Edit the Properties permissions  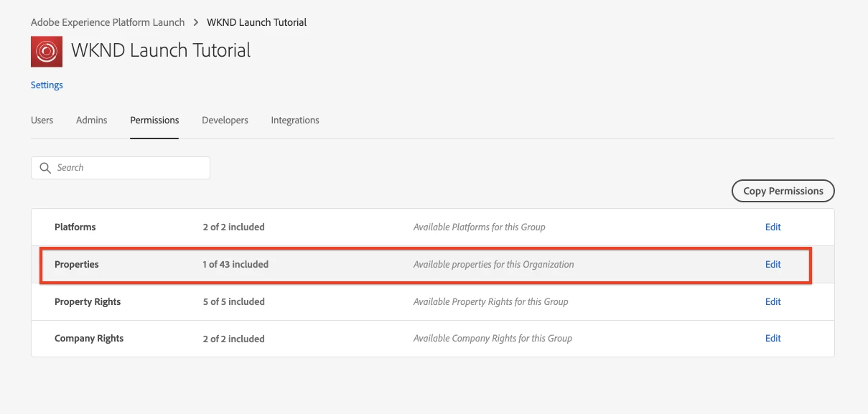pyautogui.click(x=773, y=264)
